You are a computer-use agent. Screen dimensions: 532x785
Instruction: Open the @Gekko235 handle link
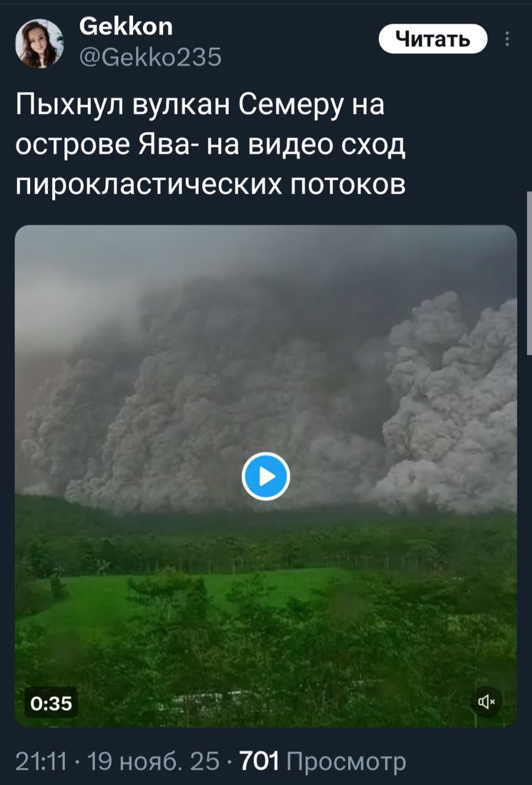click(x=151, y=57)
